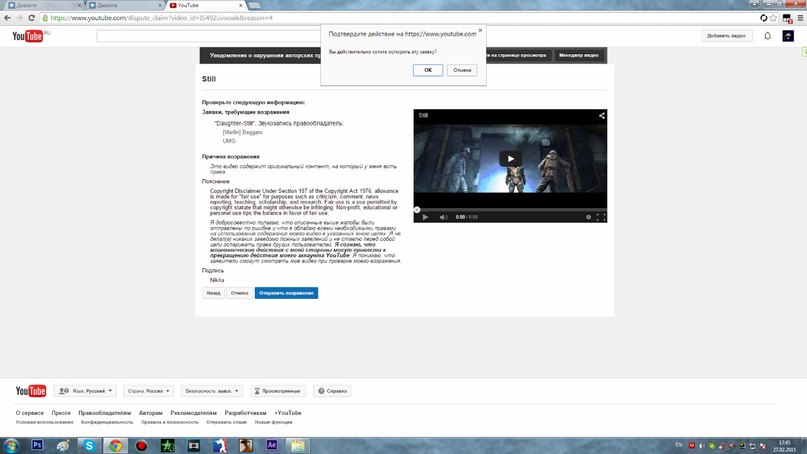Open Менеджер видео from the dark bar

[x=578, y=55]
